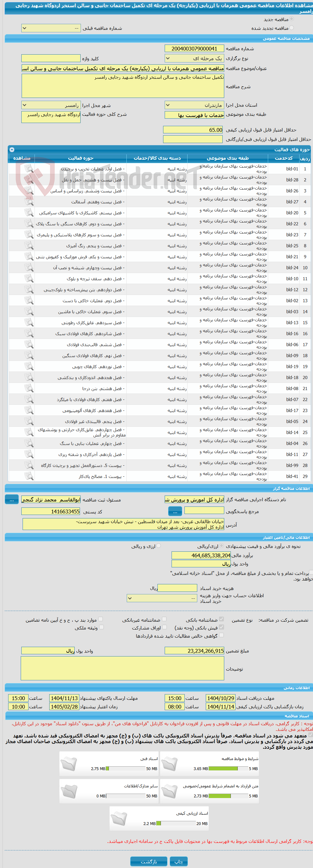Viewport: 313px width, 868px height.
Task: Click the هزینه خرید اسناد input field
Action: click(177, 588)
